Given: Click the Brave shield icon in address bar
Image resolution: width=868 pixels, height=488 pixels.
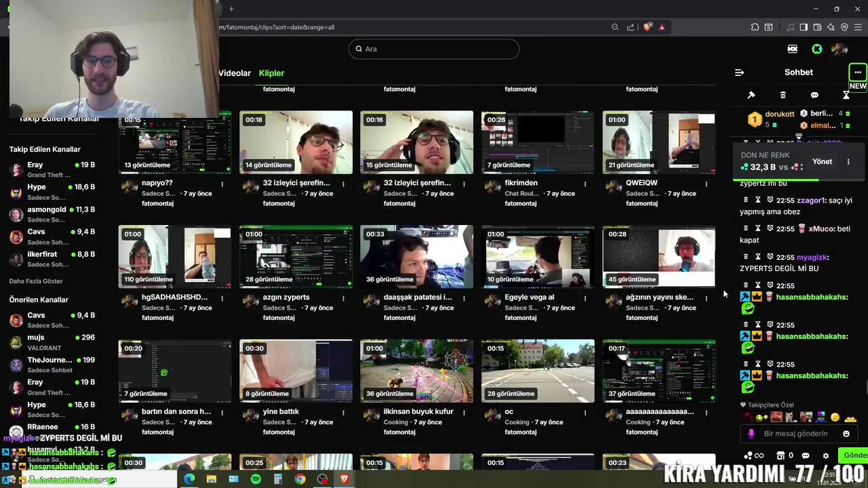Looking at the screenshot, I should click(x=648, y=27).
